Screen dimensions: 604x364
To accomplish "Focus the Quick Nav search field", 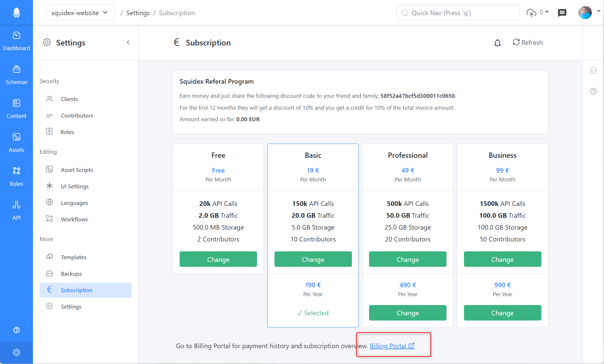I will pyautogui.click(x=458, y=13).
